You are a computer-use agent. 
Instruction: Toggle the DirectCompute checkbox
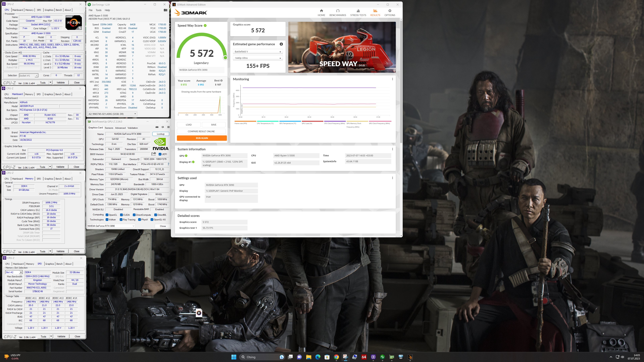tap(134, 215)
